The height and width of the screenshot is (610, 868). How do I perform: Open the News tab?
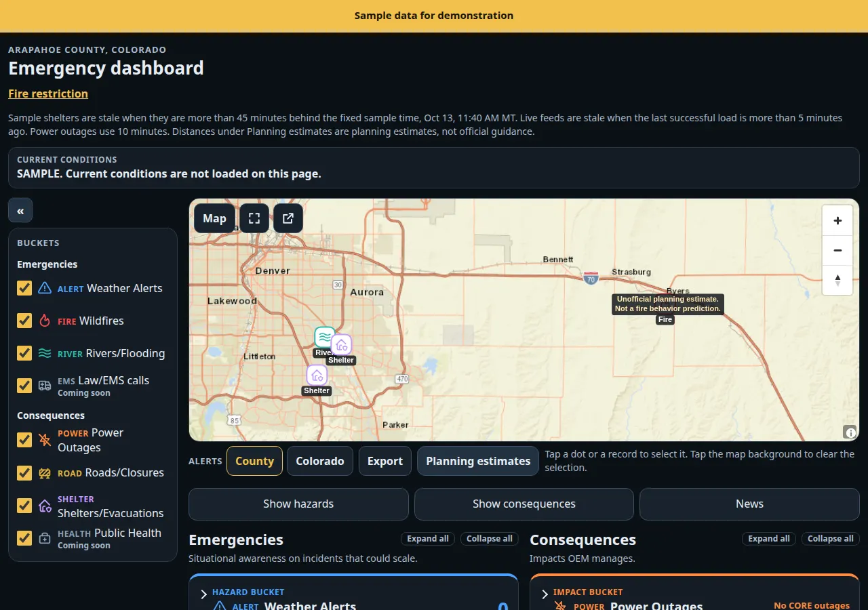tap(749, 504)
